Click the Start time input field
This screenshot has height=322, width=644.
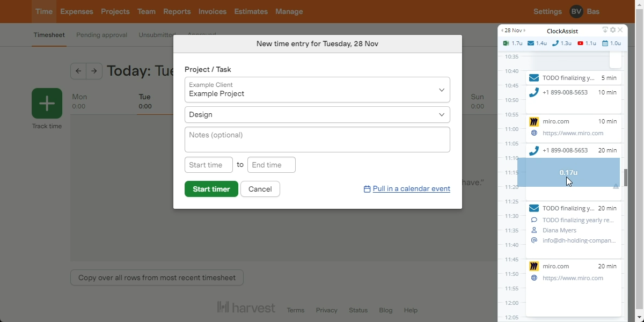click(209, 165)
